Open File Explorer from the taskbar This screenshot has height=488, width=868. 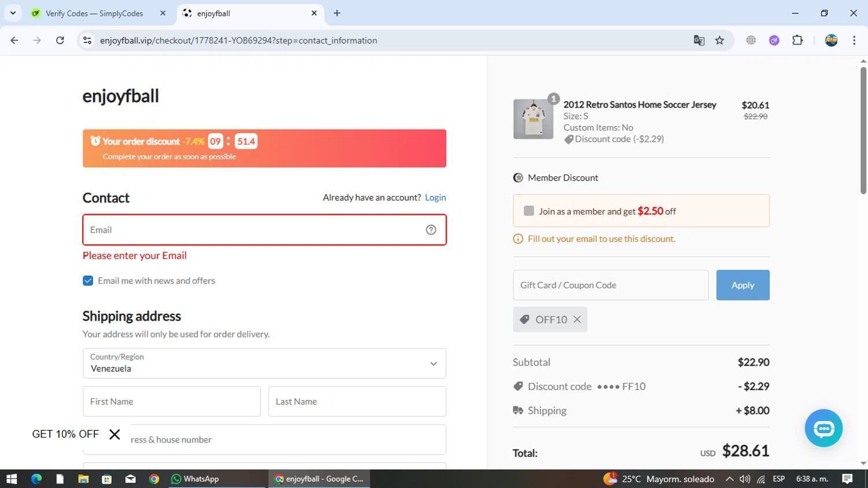pos(83,479)
